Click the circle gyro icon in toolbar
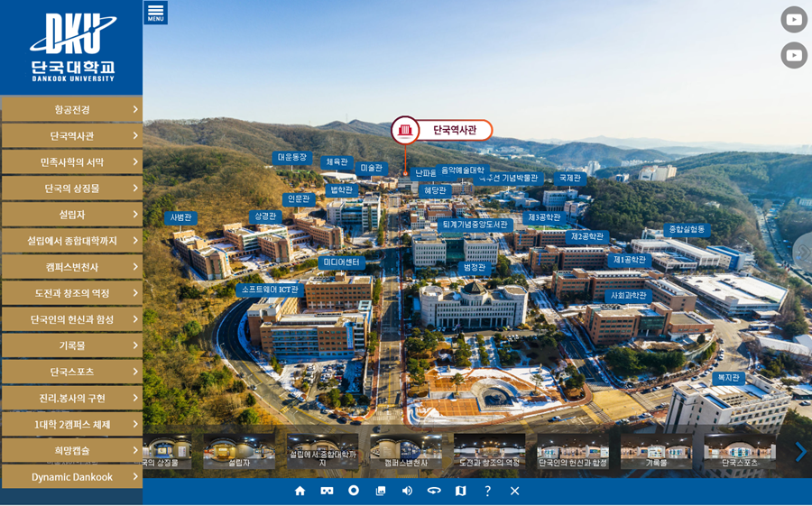812x506 pixels. (x=354, y=490)
